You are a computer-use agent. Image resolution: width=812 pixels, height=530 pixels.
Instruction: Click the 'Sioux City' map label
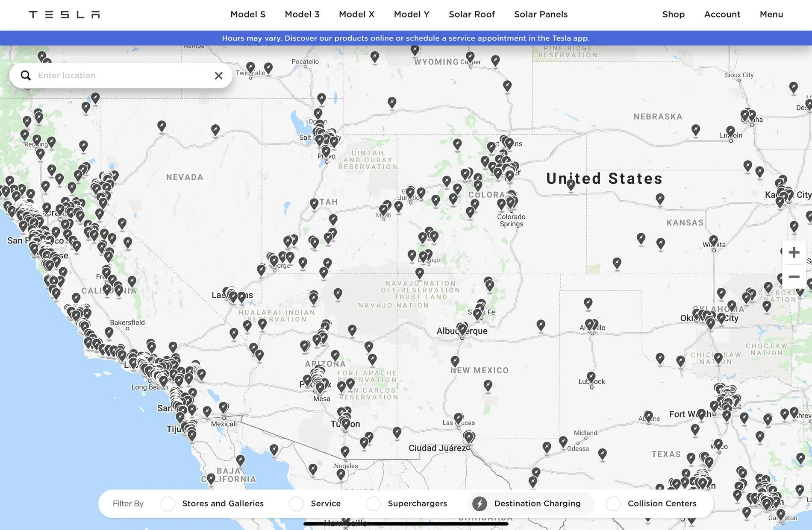pos(739,75)
